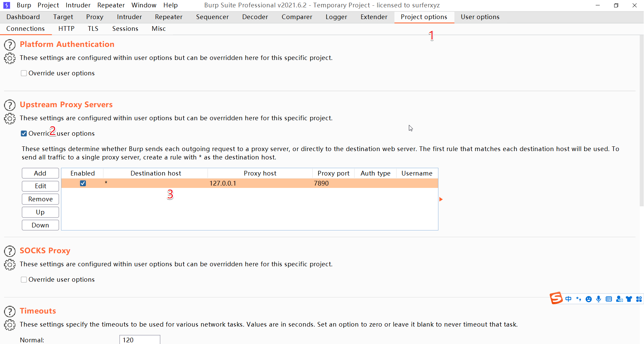This screenshot has height=344, width=644.
Task: Sort by Destination host column header
Action: (x=156, y=173)
